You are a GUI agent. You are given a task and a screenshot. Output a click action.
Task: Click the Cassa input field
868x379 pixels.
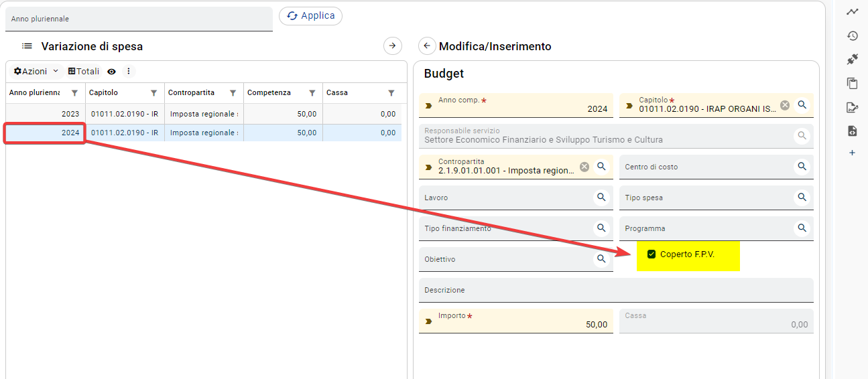click(x=716, y=321)
